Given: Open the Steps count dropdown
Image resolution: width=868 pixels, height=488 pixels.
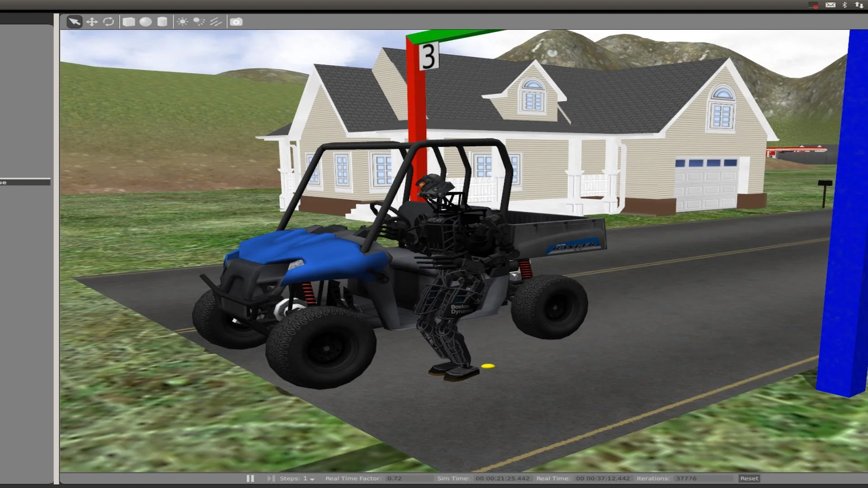Looking at the screenshot, I should [312, 478].
